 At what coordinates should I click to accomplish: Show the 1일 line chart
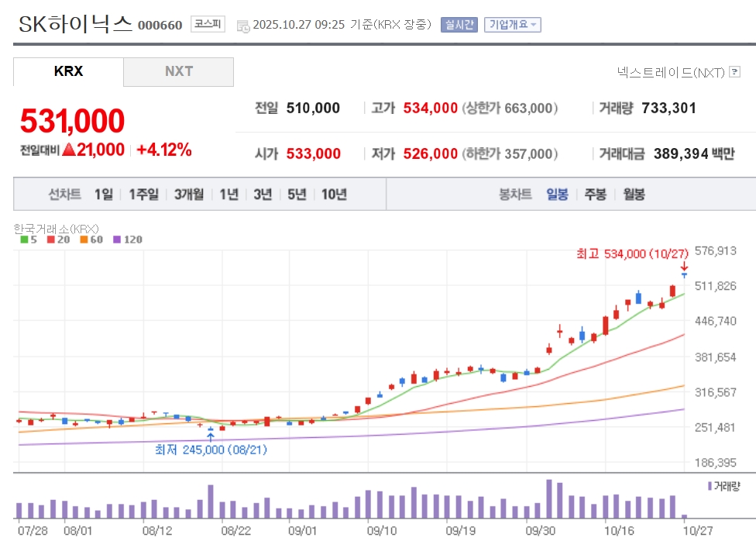[x=103, y=194]
